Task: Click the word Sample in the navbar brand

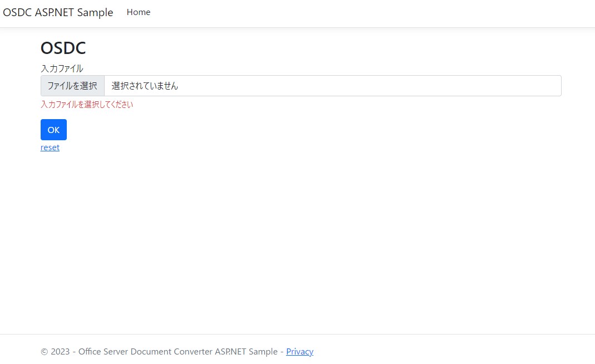Action: click(x=95, y=12)
